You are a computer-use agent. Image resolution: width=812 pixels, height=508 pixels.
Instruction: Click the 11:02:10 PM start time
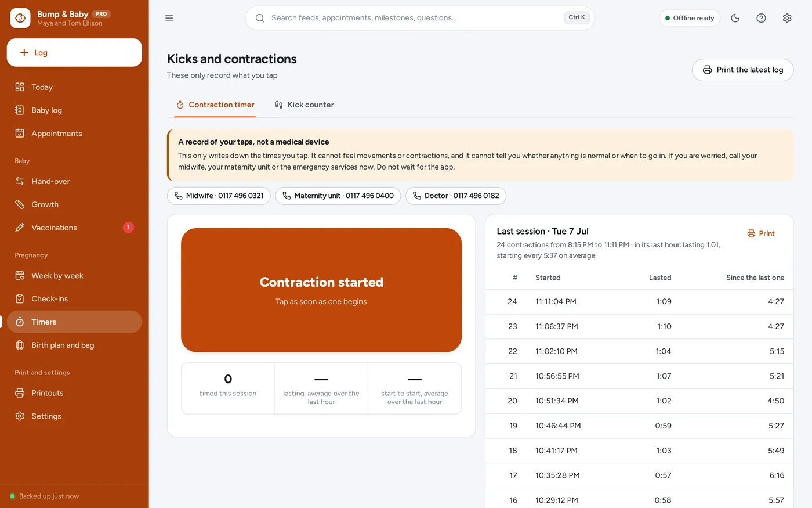(x=556, y=351)
